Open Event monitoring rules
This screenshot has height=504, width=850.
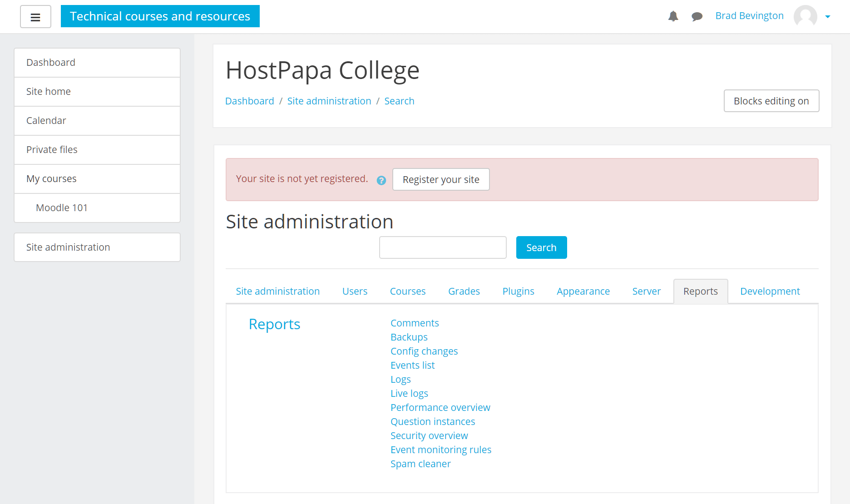coord(441,450)
